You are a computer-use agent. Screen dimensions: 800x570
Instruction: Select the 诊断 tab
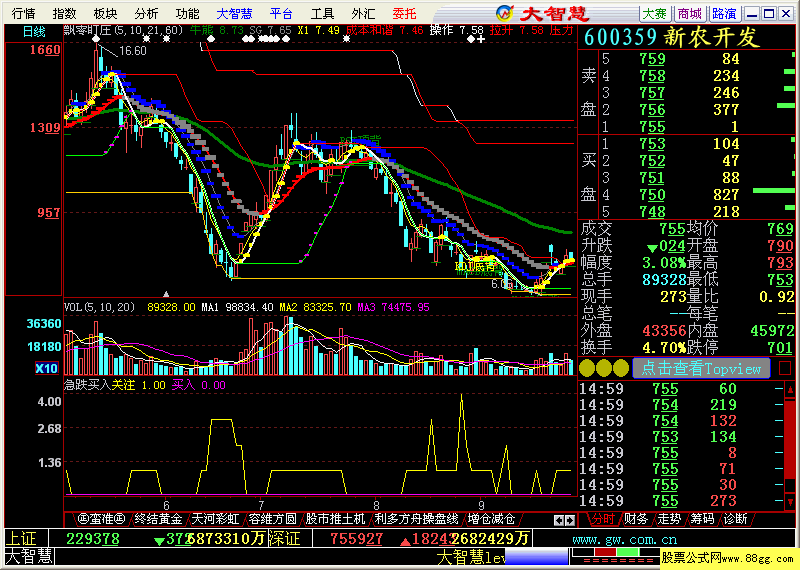coord(736,519)
